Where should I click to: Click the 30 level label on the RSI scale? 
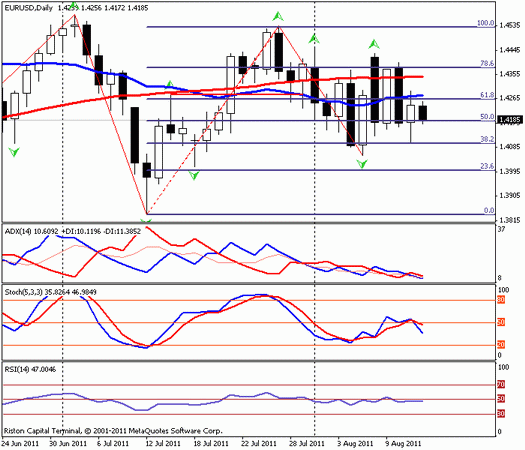[x=501, y=414]
